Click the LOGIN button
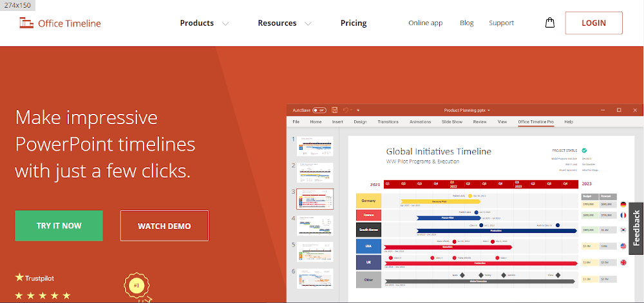Image resolution: width=644 pixels, height=303 pixels. 594,23
